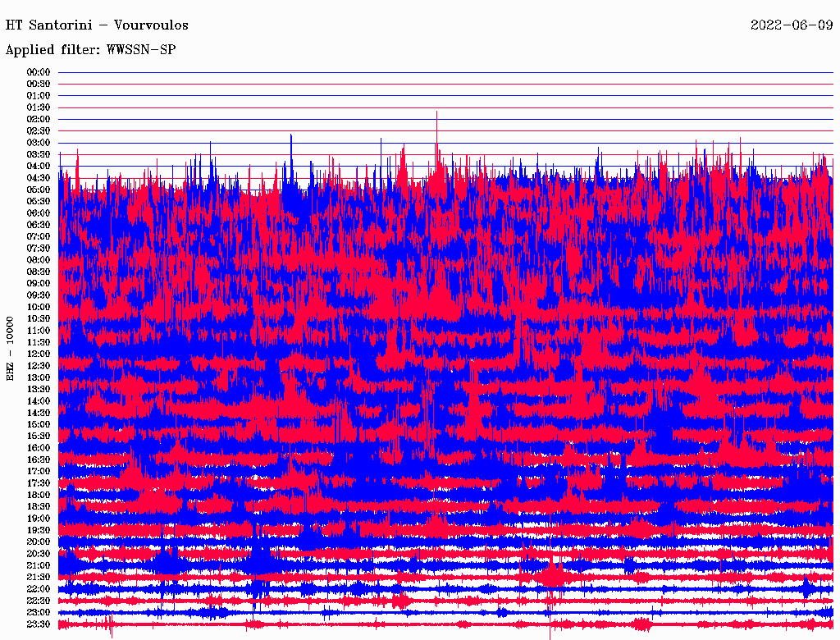Select the 23:30 time label

(x=39, y=624)
